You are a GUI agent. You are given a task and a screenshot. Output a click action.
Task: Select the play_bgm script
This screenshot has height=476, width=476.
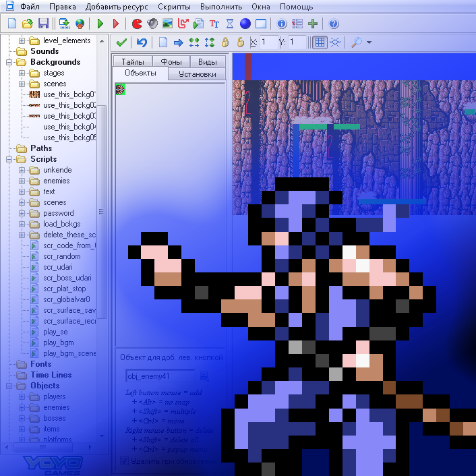click(58, 343)
